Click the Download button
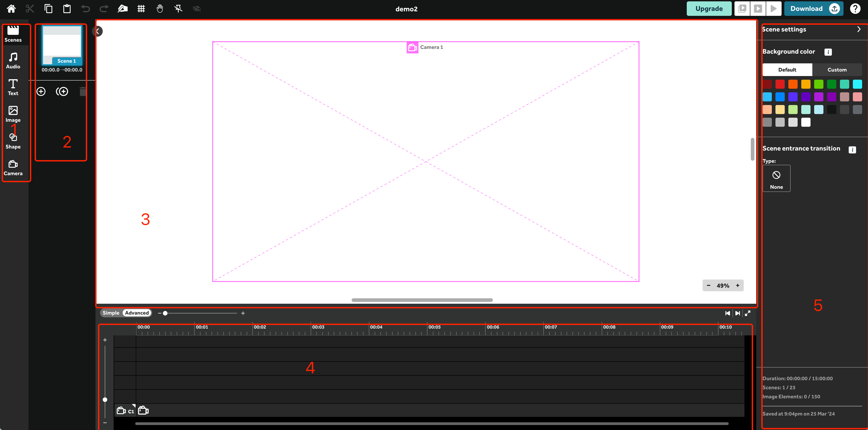The image size is (868, 430). 814,9
